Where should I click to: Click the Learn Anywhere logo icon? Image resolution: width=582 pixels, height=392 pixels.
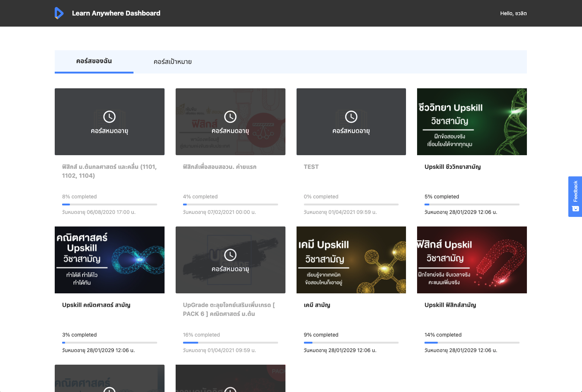(x=59, y=13)
